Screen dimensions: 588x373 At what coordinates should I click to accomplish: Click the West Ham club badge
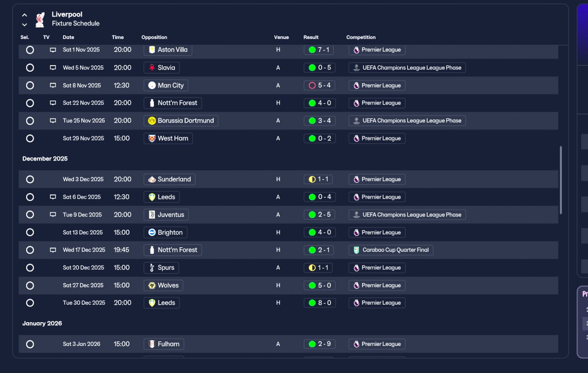pyautogui.click(x=152, y=139)
